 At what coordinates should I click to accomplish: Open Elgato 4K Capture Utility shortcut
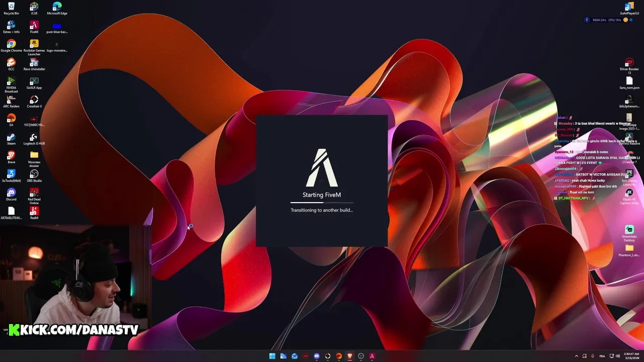tap(629, 197)
